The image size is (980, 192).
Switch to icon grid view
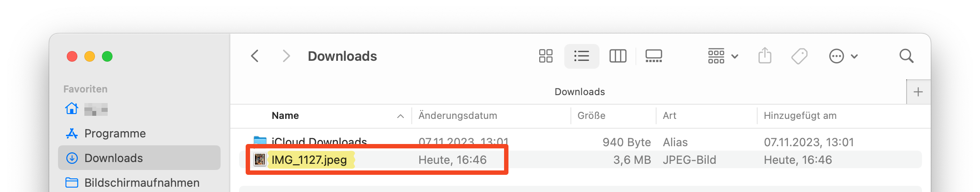545,56
